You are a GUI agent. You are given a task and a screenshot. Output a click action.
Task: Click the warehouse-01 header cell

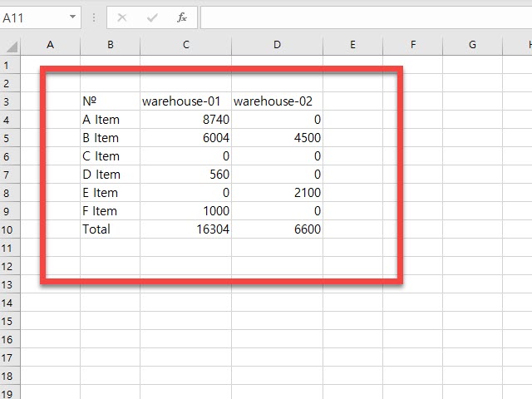point(186,101)
